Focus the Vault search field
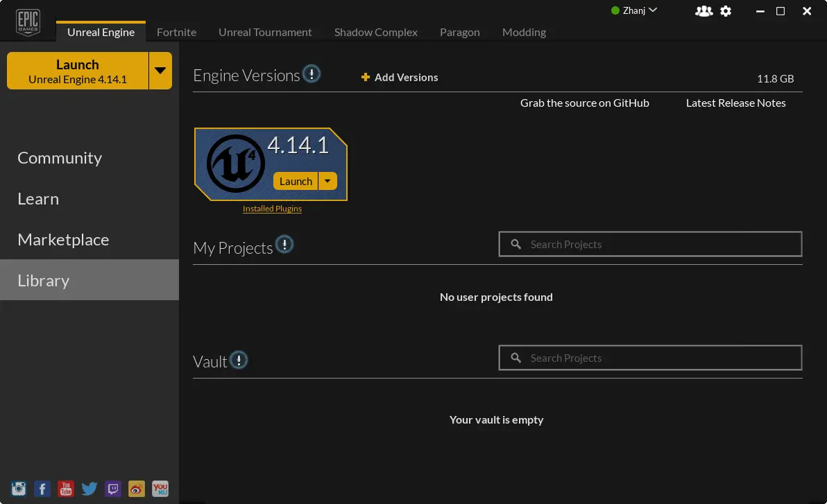Screen dimensions: 827x504 pos(650,358)
